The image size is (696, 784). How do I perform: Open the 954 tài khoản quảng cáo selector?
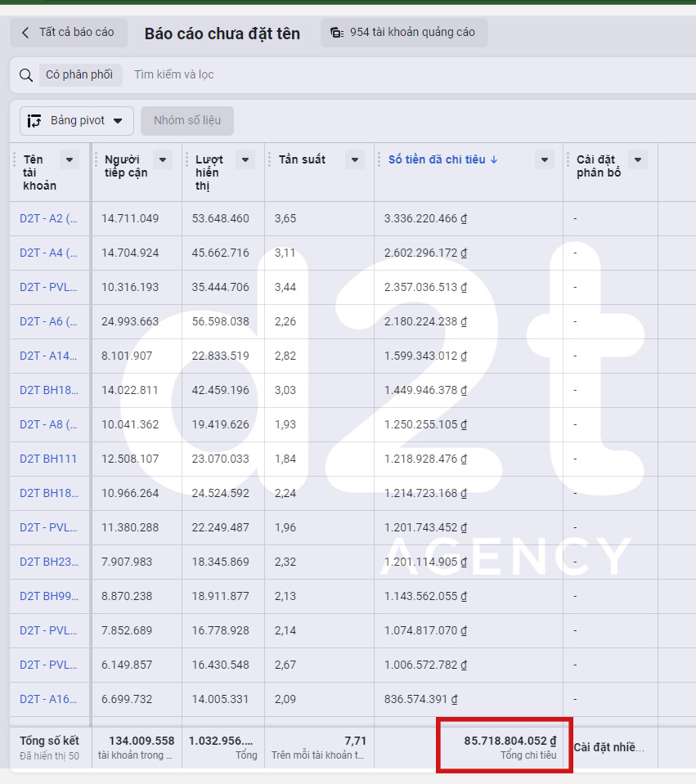tap(404, 33)
